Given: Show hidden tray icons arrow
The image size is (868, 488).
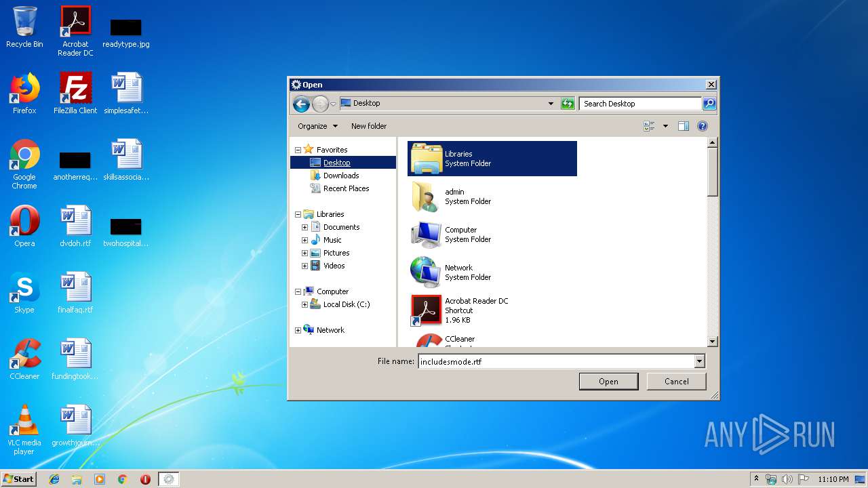Looking at the screenshot, I should pos(756,479).
